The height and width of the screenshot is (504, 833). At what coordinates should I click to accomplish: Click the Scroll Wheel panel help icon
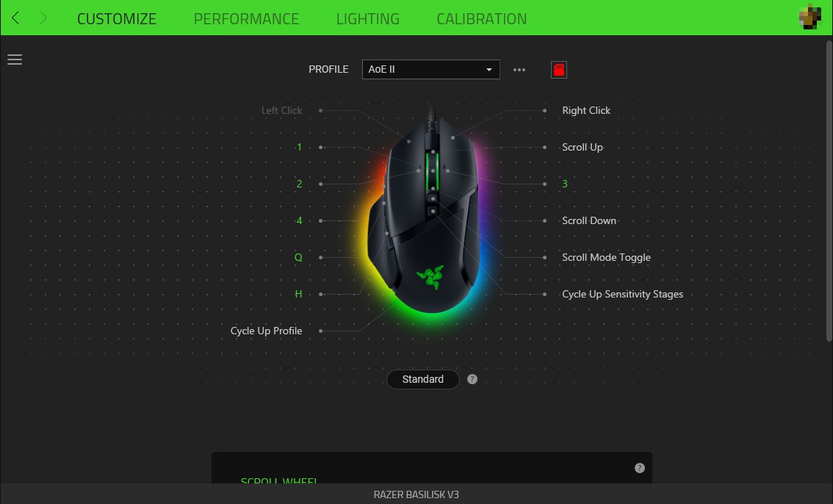(x=640, y=468)
